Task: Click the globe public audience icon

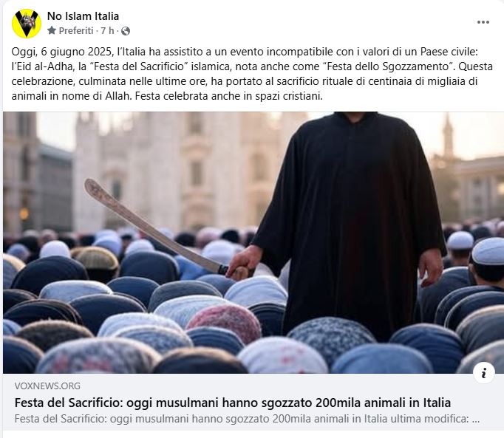Action: (x=126, y=31)
